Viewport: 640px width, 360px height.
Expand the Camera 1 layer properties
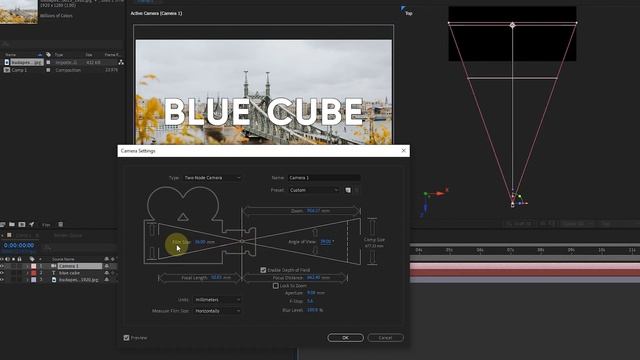pos(27,266)
